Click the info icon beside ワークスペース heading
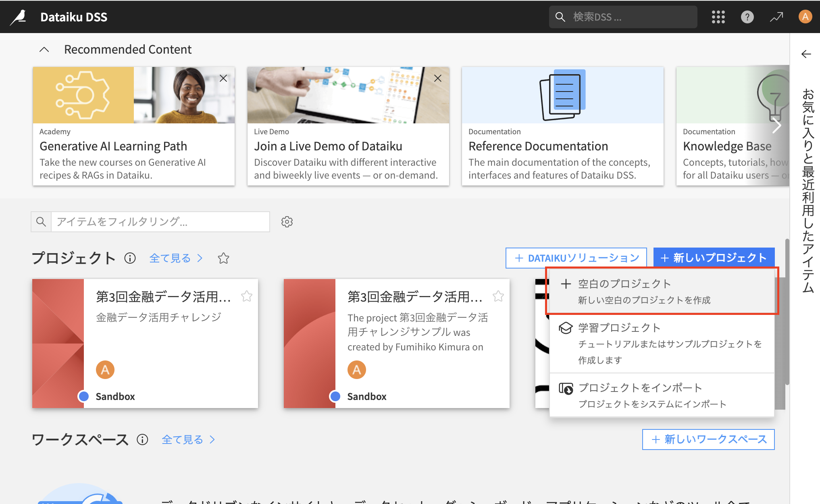Viewport: 820px width, 504px height. click(142, 439)
